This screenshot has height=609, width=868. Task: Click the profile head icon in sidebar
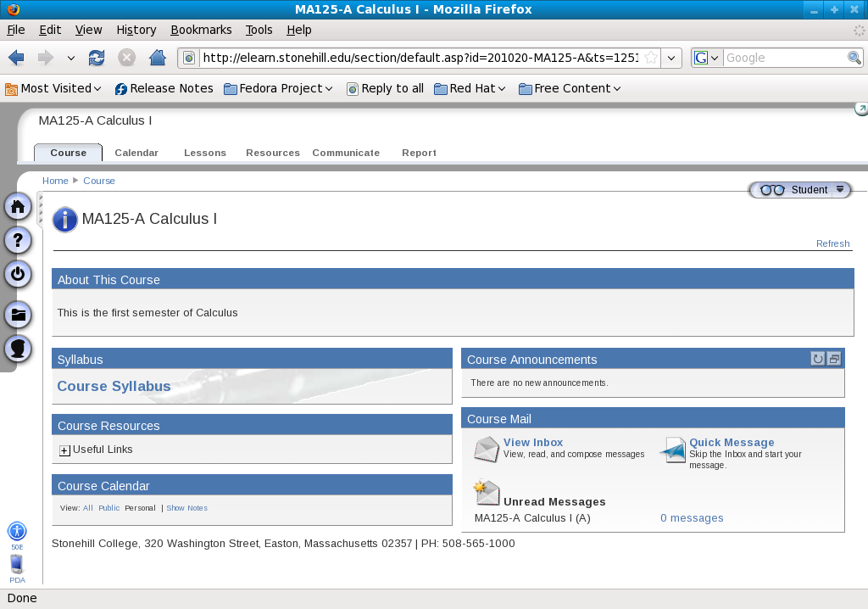click(x=18, y=348)
